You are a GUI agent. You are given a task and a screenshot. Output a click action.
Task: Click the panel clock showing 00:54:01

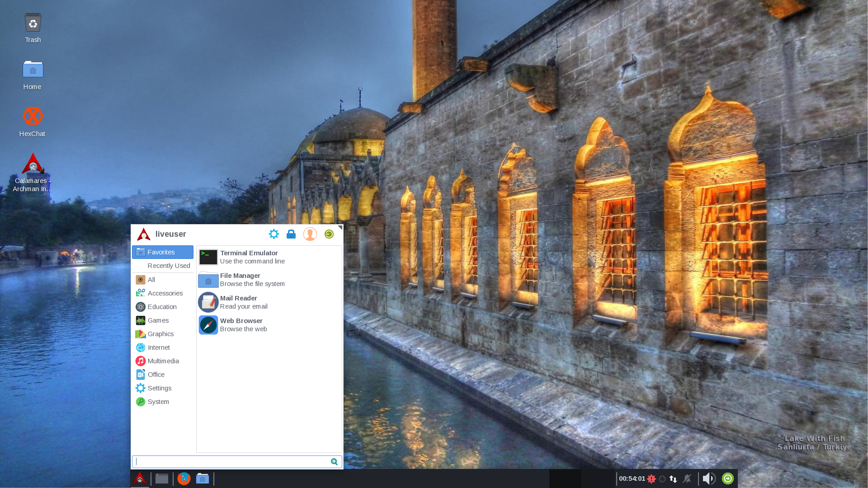pyautogui.click(x=632, y=479)
